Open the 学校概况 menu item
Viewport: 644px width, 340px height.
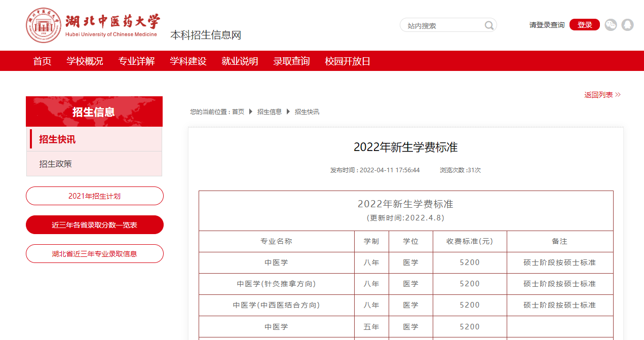pyautogui.click(x=85, y=61)
